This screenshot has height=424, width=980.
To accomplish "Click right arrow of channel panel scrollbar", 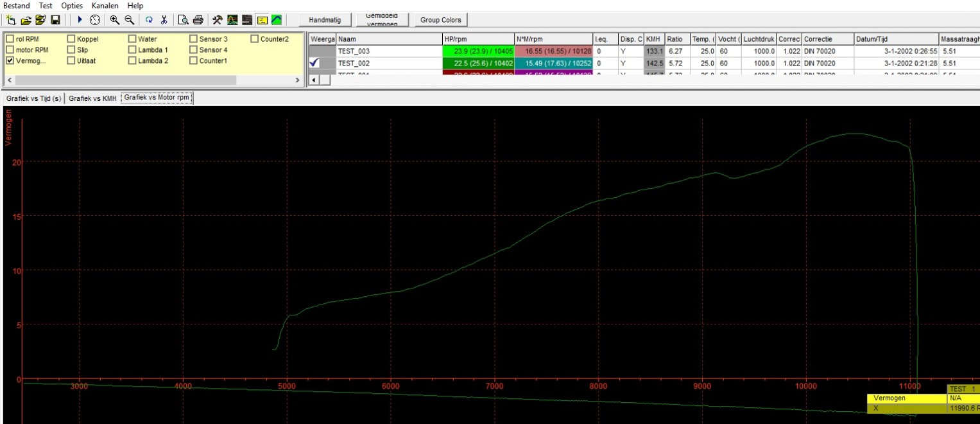I will 297,80.
